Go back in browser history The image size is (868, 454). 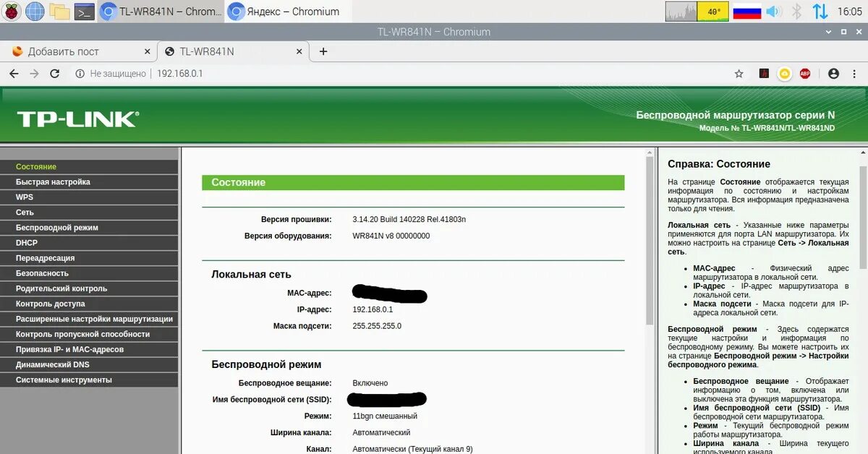coord(14,74)
